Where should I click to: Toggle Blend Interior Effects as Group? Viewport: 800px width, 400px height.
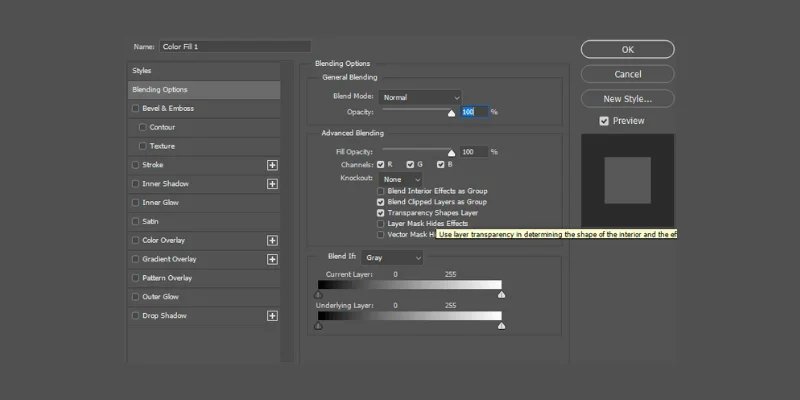380,190
